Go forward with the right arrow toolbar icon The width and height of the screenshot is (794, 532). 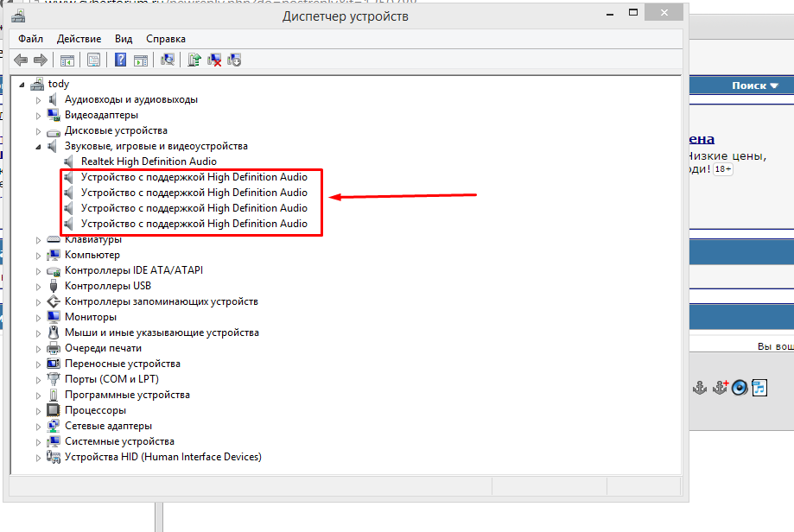[x=41, y=60]
